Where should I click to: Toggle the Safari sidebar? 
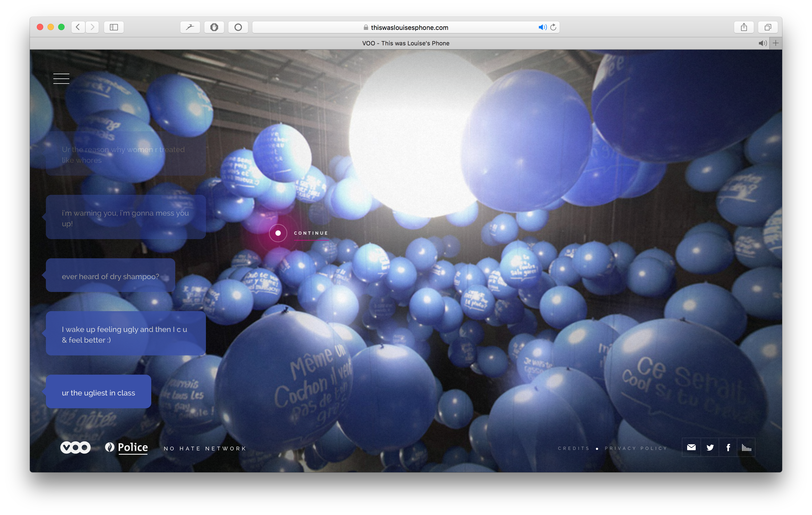pyautogui.click(x=114, y=27)
